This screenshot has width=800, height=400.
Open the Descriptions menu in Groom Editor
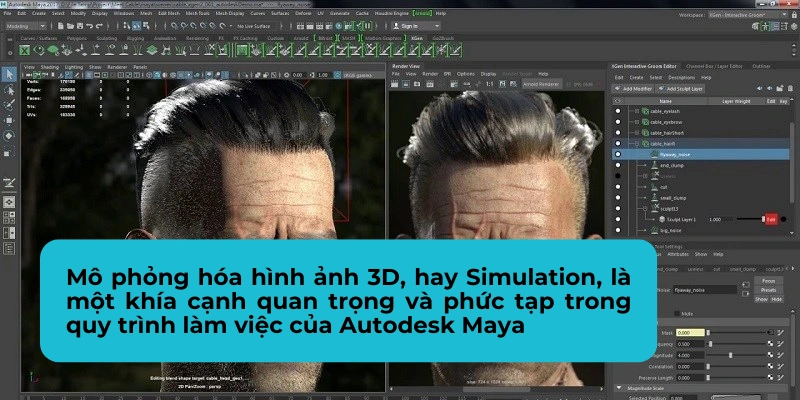[x=681, y=78]
